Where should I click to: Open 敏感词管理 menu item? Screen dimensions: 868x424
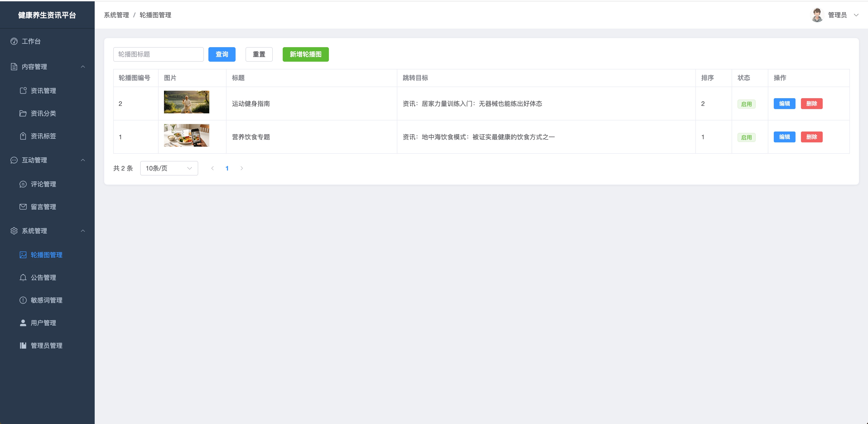[47, 300]
